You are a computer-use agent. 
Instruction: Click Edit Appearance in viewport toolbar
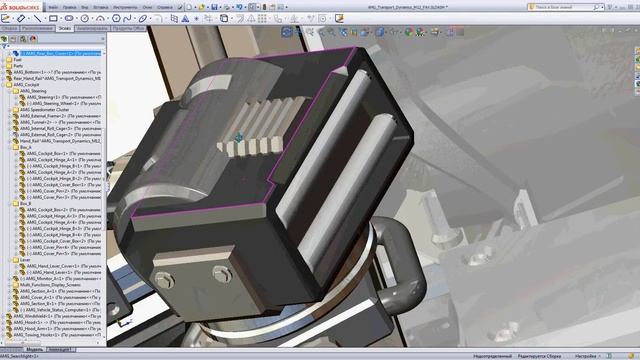click(409, 32)
